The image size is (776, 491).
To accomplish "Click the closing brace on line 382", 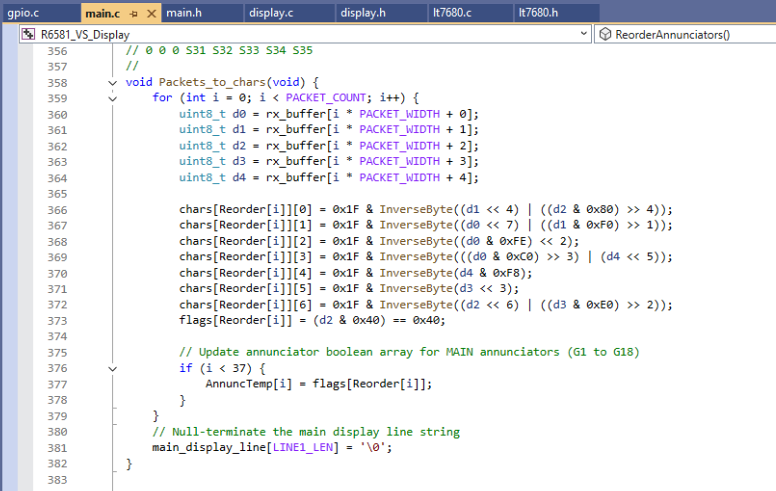I will [129, 464].
